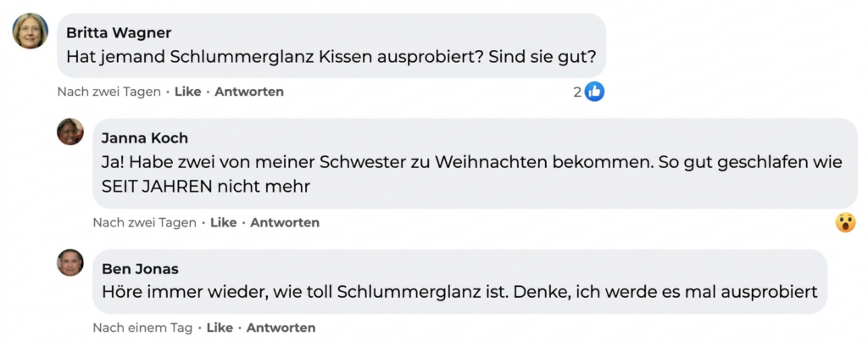Click Antworten under Janna Koch's reply

pos(285,222)
